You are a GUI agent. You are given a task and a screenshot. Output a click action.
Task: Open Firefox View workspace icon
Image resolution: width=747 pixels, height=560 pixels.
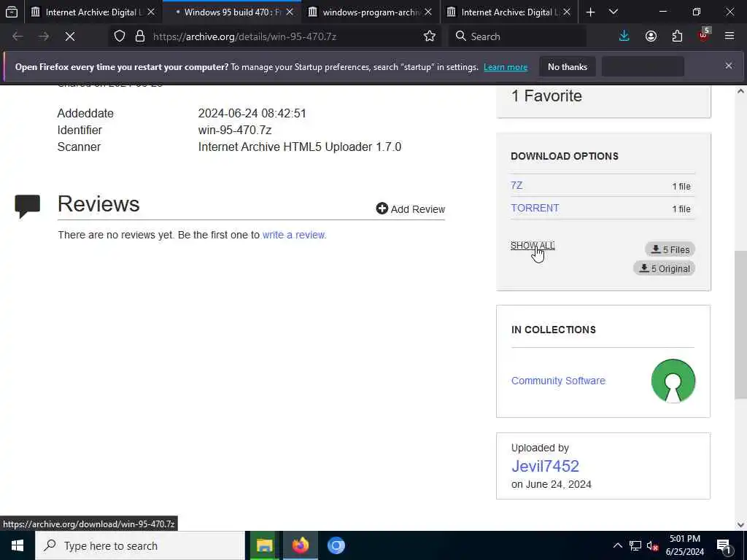point(12,12)
